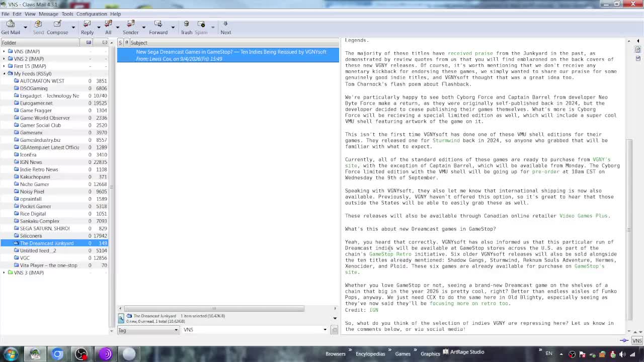Image resolution: width=644 pixels, height=362 pixels.
Task: Expand the First 15 (IMAP) account
Action: point(4,66)
